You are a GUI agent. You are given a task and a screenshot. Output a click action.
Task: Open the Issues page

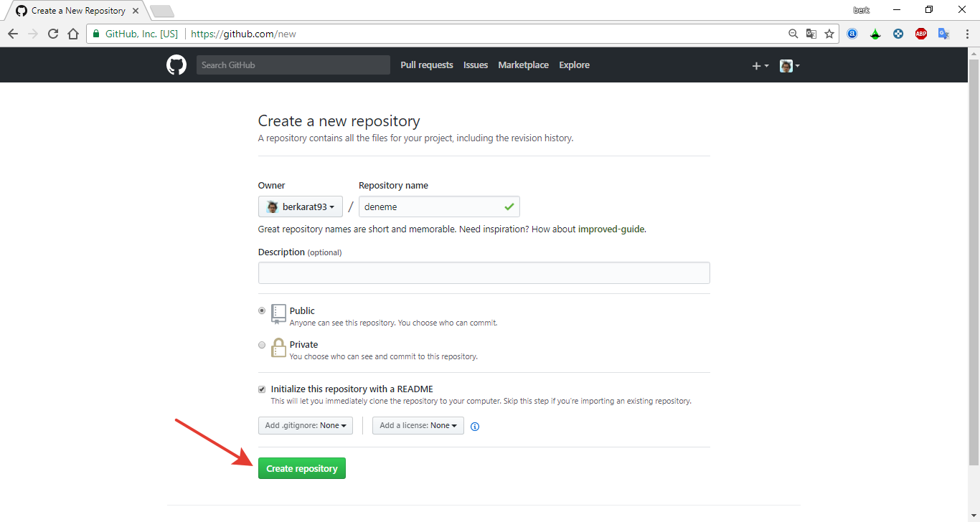tap(476, 65)
